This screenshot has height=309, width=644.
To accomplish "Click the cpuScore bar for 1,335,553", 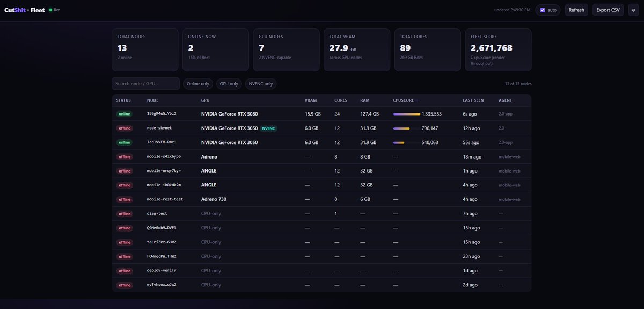I will [407, 114].
